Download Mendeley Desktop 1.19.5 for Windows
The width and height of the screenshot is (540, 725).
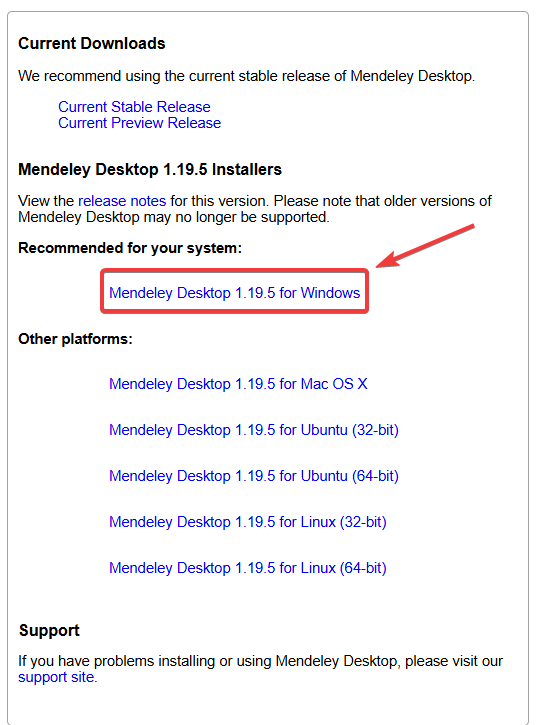[x=234, y=293]
